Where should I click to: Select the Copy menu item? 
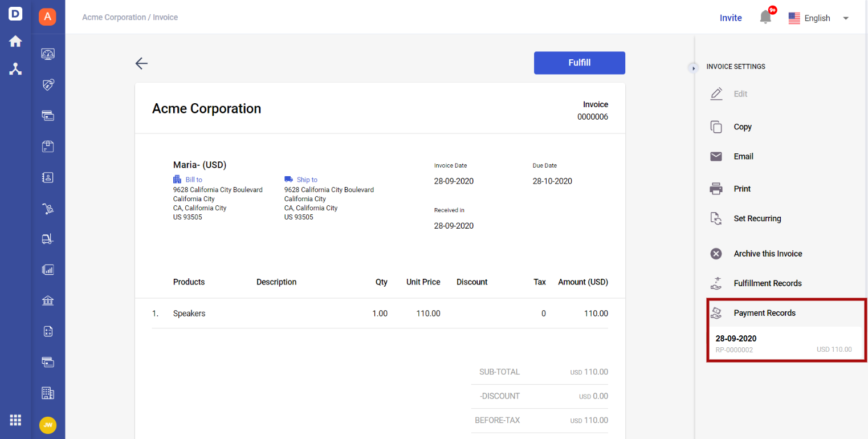(743, 127)
